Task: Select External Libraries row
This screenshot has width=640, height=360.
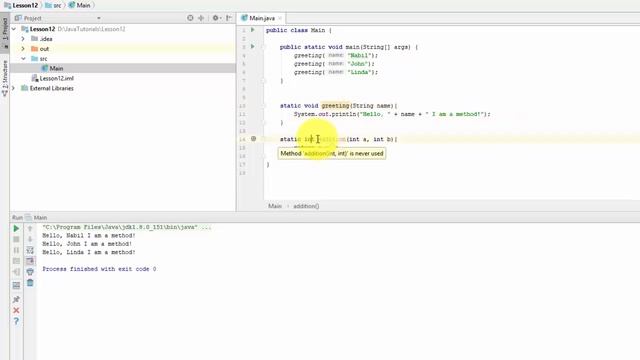Action: (x=122, y=88)
